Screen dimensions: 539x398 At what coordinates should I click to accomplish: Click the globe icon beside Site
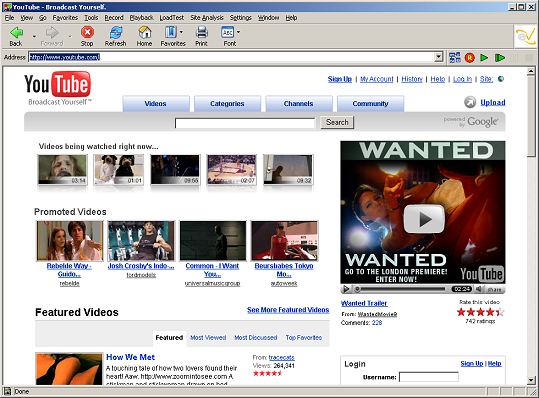pyautogui.click(x=501, y=79)
